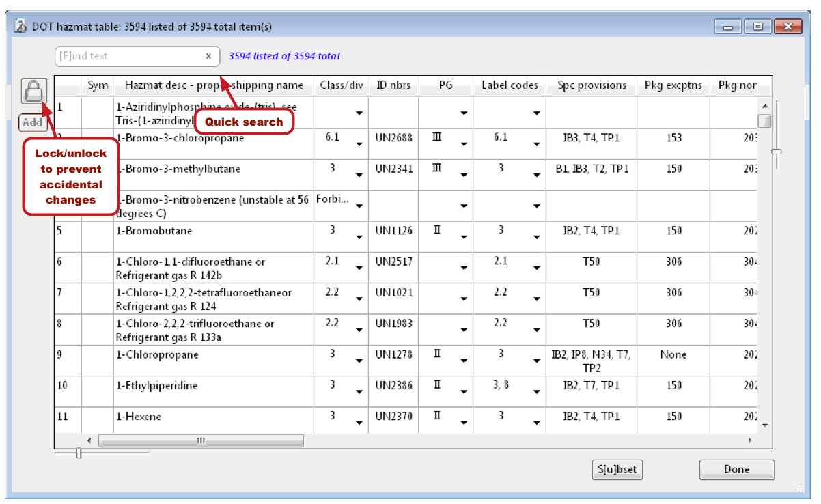Open PG dropdown for 1-Bromo-3-methylbutane
Viewport: 821px width, 504px height.
coord(464,175)
